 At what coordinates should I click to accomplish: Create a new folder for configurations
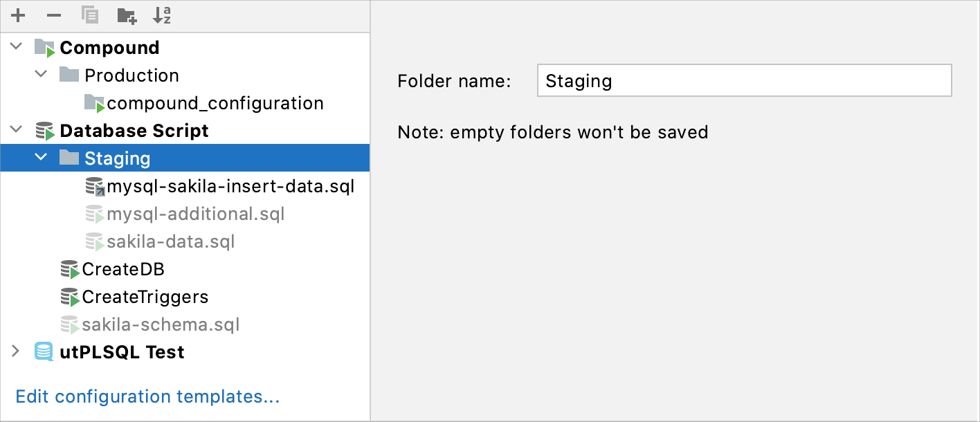pyautogui.click(x=126, y=15)
